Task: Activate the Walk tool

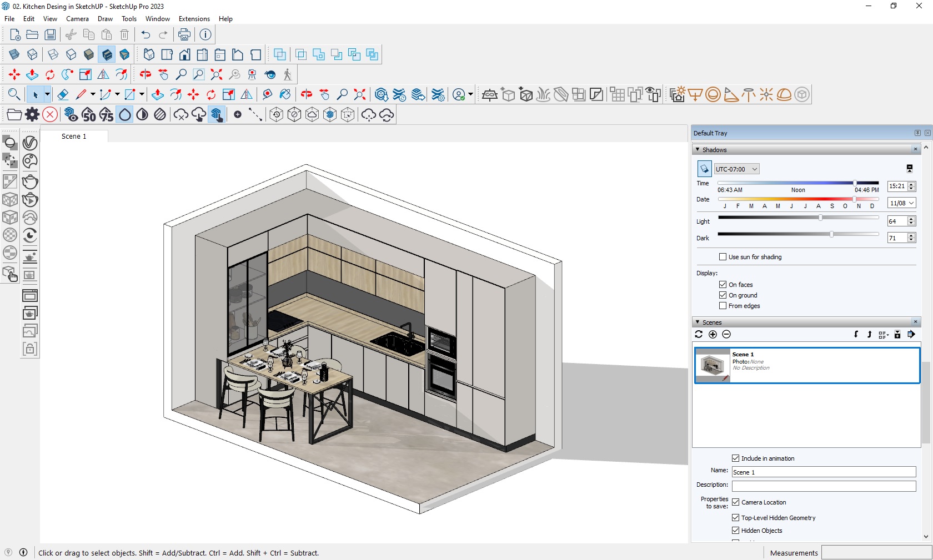Action: 287,74
